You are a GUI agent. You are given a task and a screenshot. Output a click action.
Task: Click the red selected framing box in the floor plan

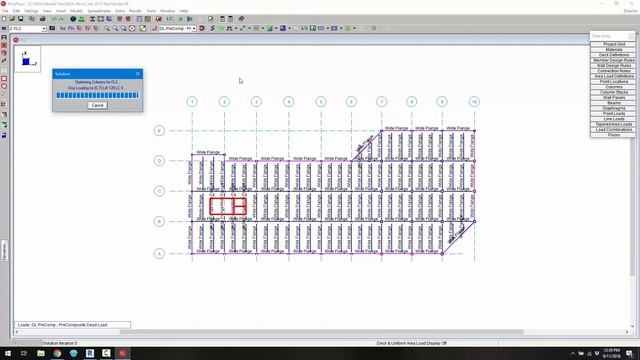coord(228,206)
